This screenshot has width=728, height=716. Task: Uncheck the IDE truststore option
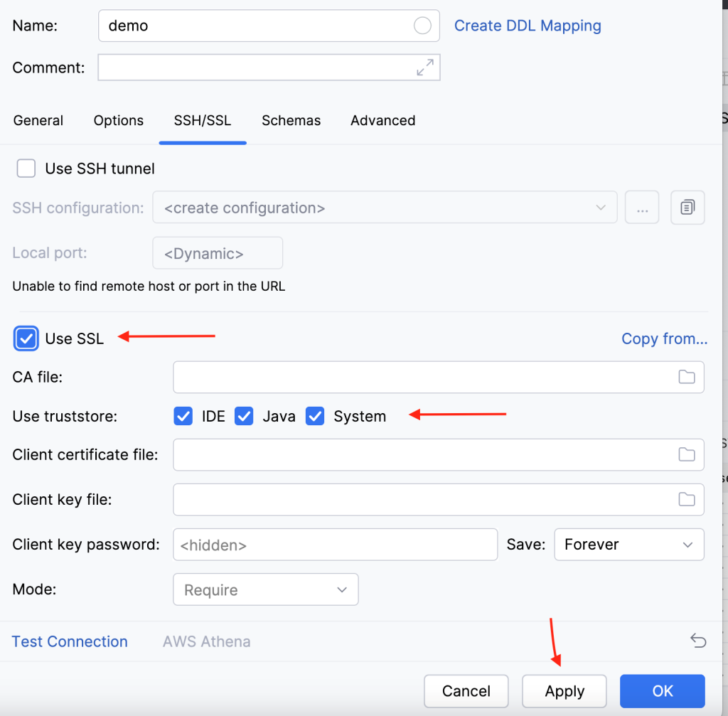click(x=183, y=416)
